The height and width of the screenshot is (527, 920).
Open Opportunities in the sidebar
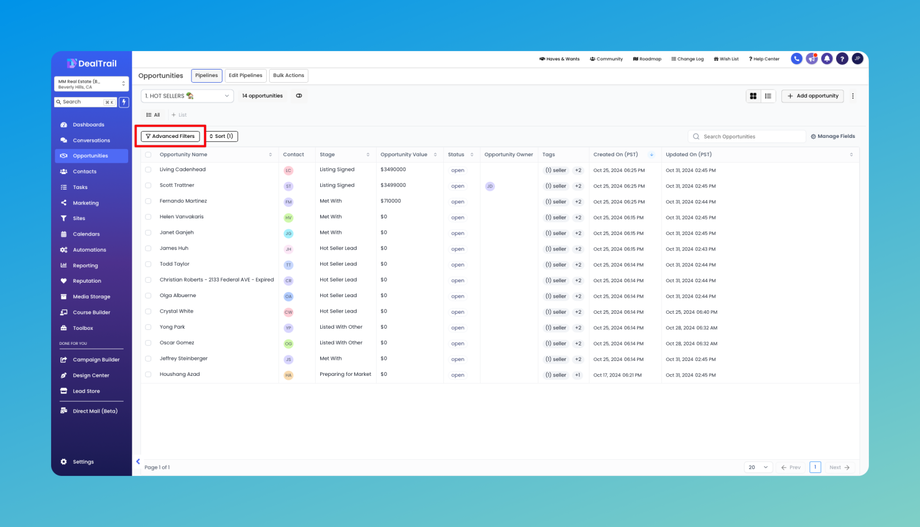pyautogui.click(x=91, y=156)
